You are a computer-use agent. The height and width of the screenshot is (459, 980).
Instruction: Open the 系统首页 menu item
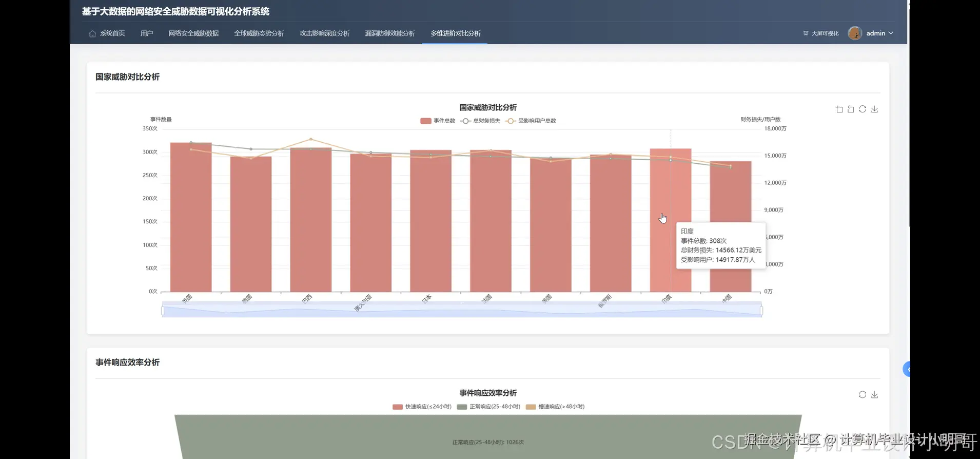pos(107,33)
